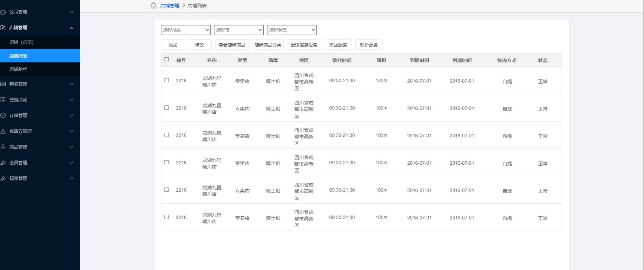
Task: Click the 订单管理 check-circle icon
Action: point(3,115)
